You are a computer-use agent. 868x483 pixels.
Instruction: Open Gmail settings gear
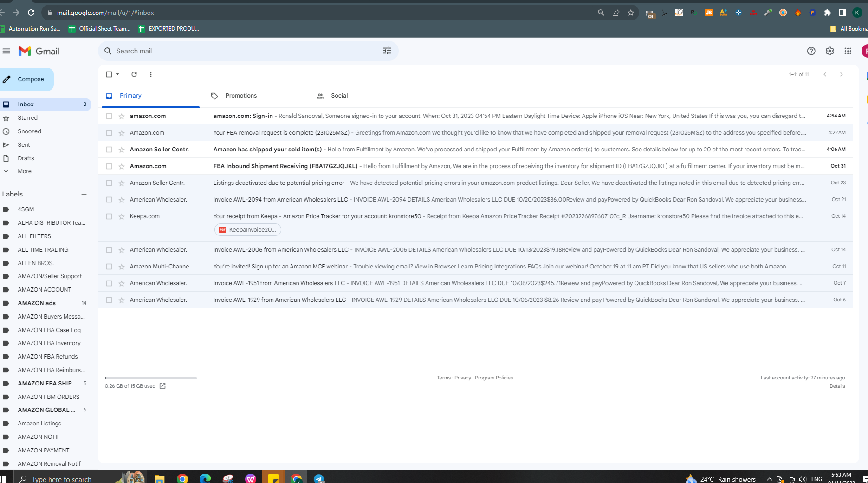829,51
